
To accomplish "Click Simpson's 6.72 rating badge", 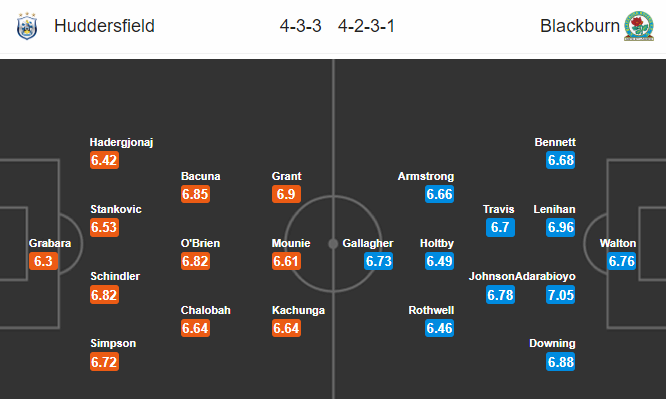I will pyautogui.click(x=104, y=362).
